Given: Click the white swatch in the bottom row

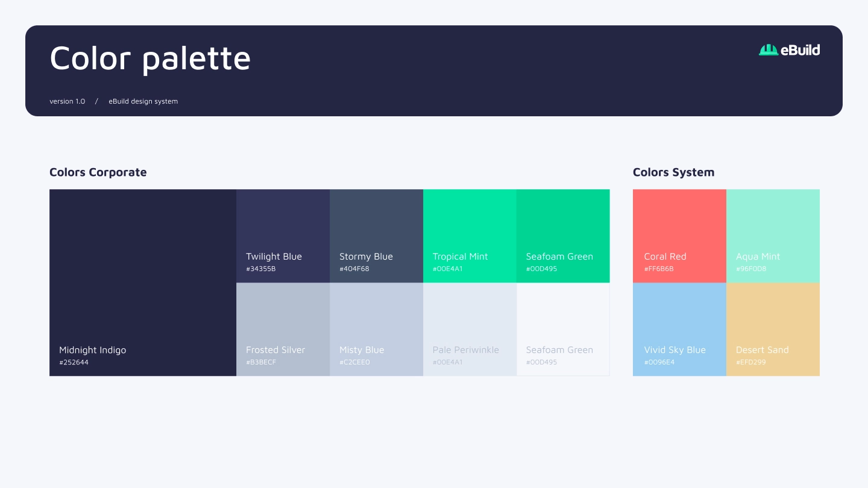Looking at the screenshot, I should tap(563, 329).
